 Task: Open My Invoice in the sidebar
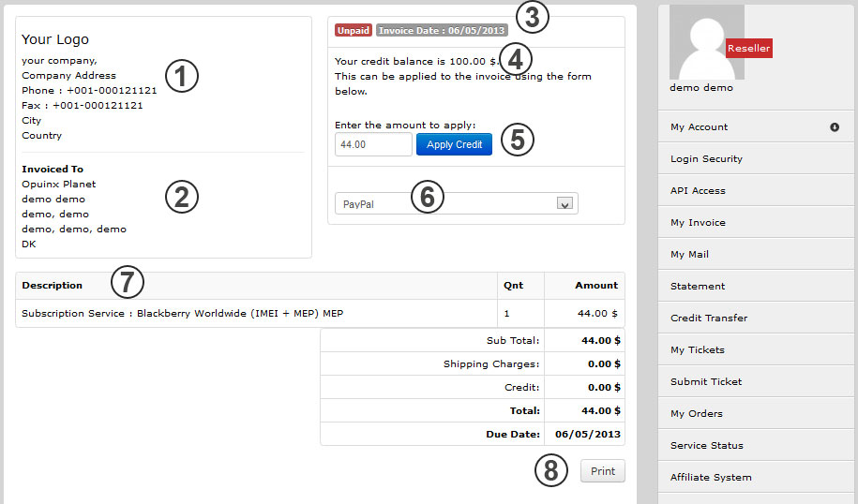pos(698,223)
